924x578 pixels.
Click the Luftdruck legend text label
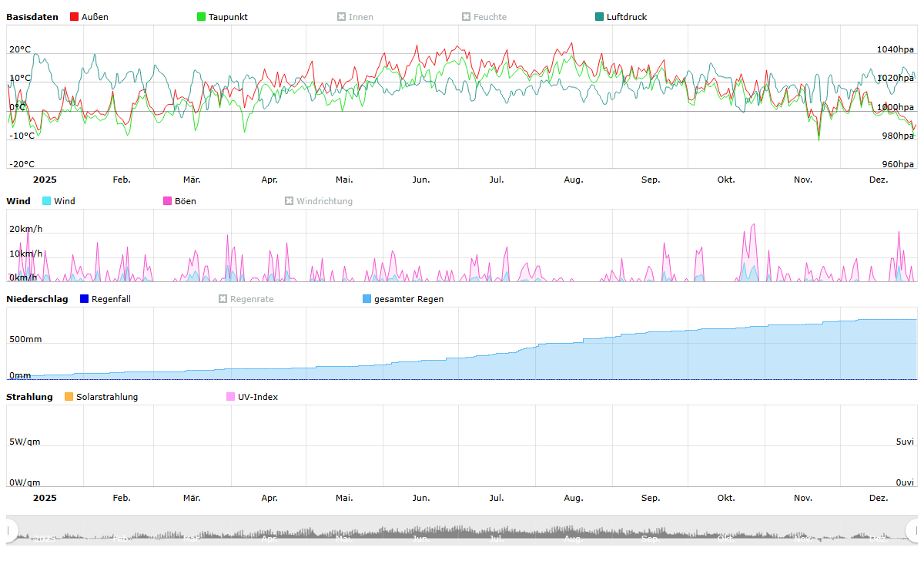(627, 17)
